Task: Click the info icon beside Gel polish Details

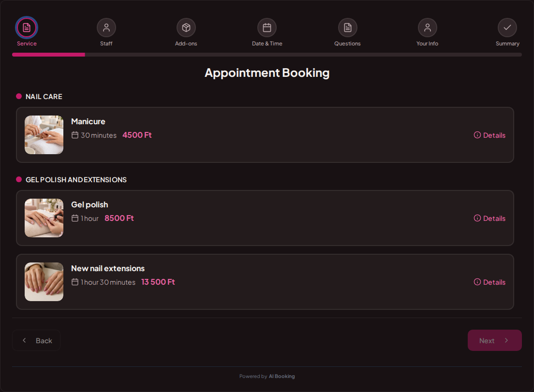Action: [x=477, y=218]
